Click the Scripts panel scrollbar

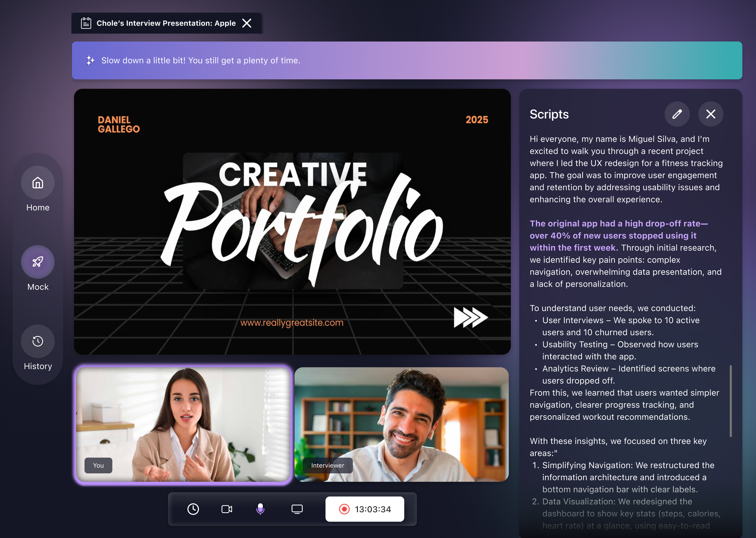[x=731, y=401]
